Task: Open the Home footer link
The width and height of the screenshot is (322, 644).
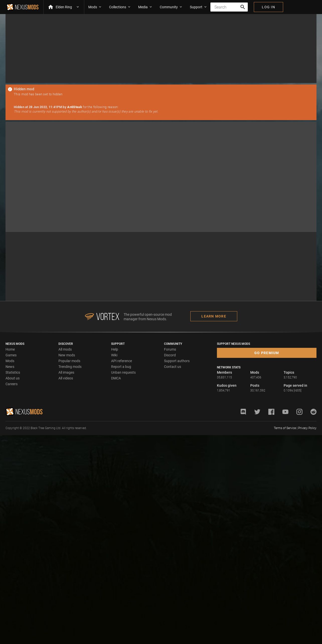Action: (x=10, y=349)
